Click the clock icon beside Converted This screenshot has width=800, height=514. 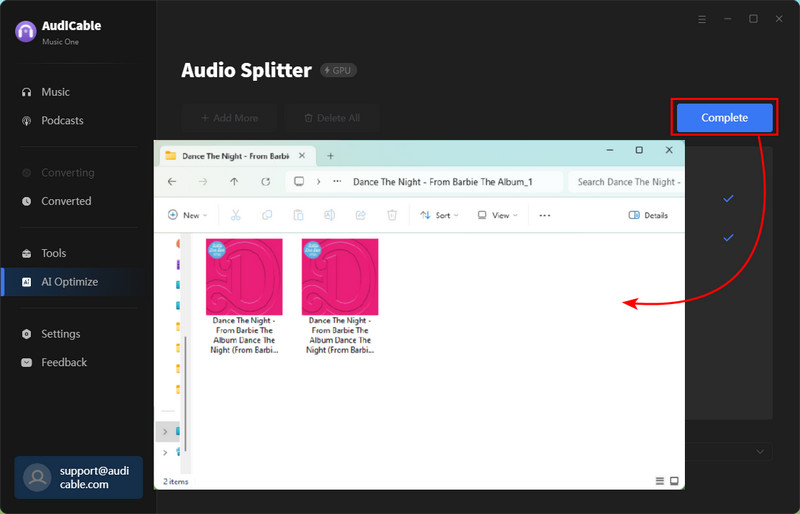pyautogui.click(x=27, y=201)
